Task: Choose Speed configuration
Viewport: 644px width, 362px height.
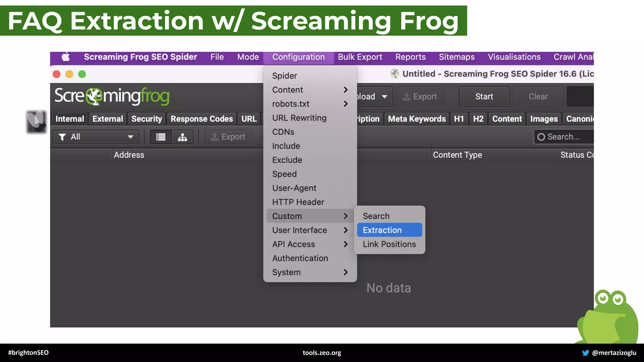Action: (310, 174)
